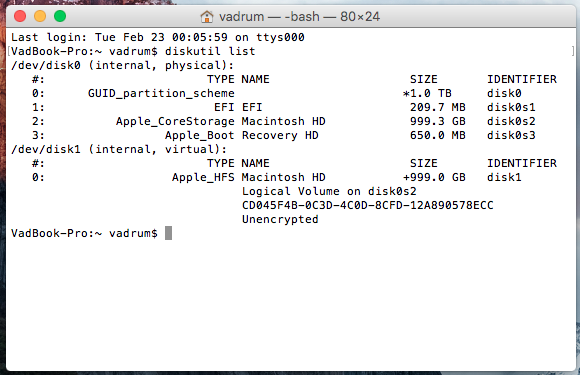
Task: Click the '999.3 GB' size value
Action: click(438, 121)
